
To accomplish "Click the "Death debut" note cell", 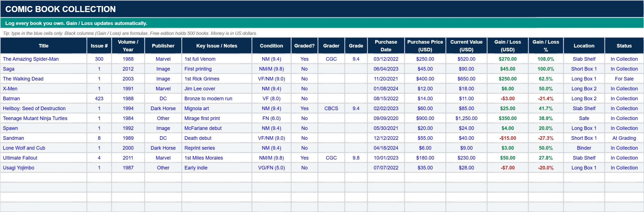I will tap(217, 138).
